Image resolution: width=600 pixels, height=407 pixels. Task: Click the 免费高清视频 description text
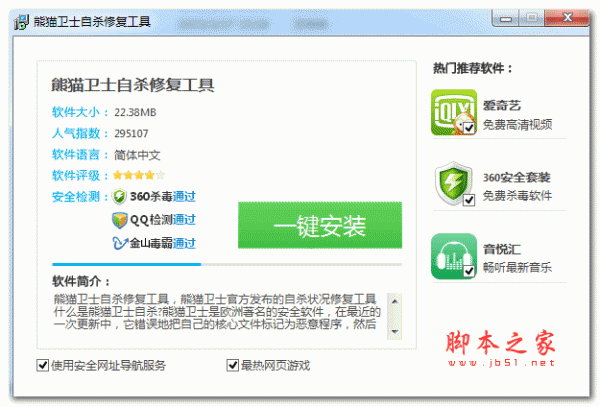tap(517, 124)
